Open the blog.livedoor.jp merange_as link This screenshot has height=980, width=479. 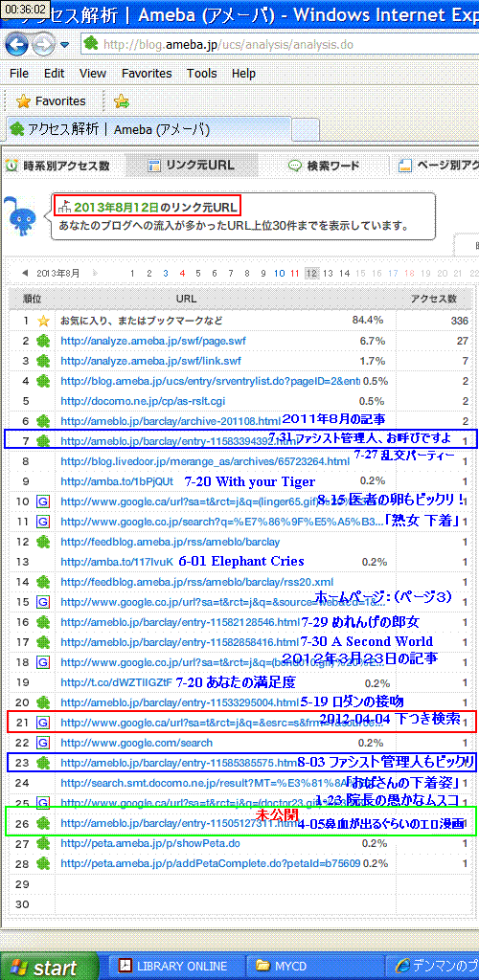[x=204, y=461]
